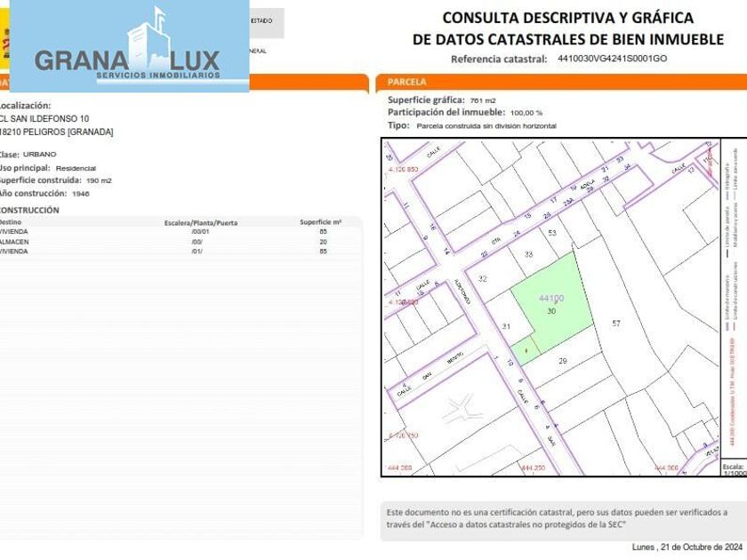The width and height of the screenshot is (747, 560).
Task: Click parcel 53 on the map
Action: [551, 233]
